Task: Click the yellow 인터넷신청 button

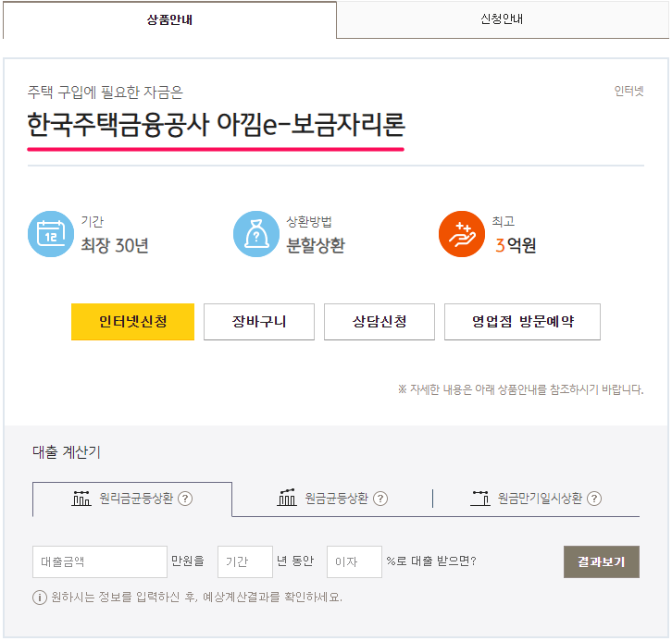Action: [133, 322]
